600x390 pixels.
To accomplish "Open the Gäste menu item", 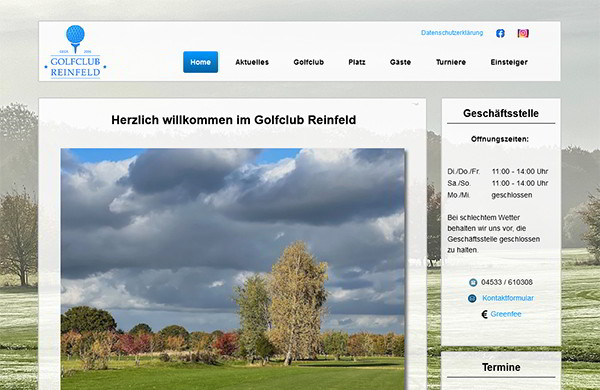I will tap(400, 62).
